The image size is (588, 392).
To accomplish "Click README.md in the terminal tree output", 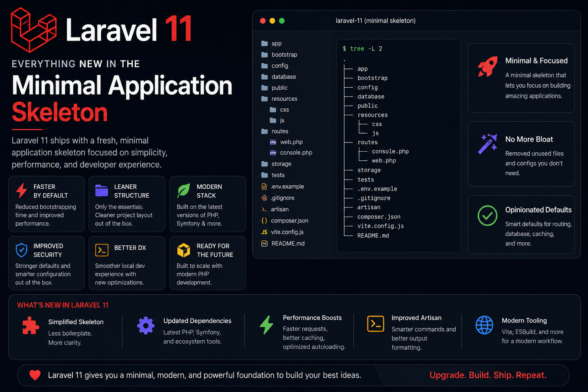I will (x=373, y=235).
